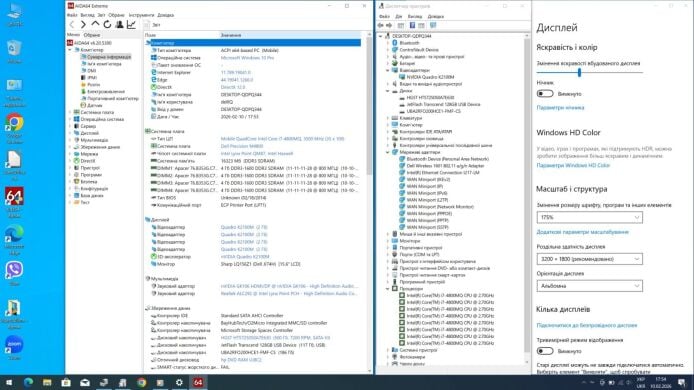Open the Recycle Bin desktop icon
Viewport: 694px width, 390px height.
pos(14,52)
